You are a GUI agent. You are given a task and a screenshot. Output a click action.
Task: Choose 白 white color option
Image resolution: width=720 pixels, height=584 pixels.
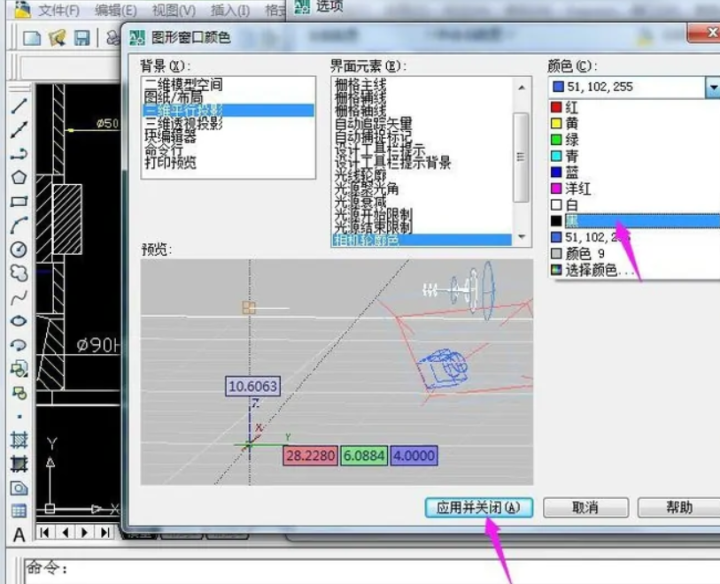(635, 205)
